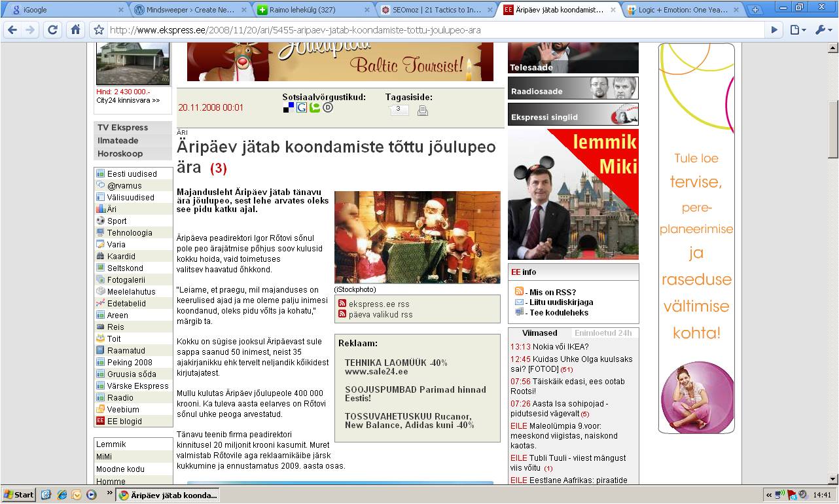Go forward to the next page
This screenshot has height=504, width=839.
pyautogui.click(x=31, y=29)
